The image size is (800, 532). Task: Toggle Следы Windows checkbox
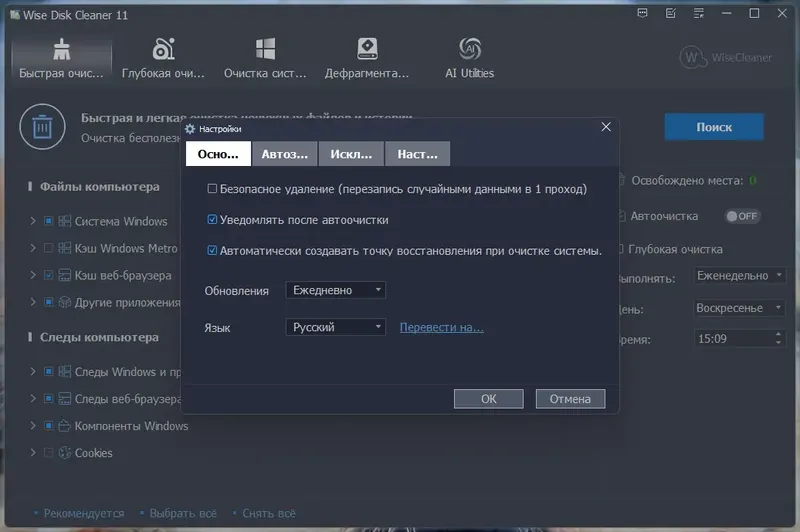pos(48,371)
